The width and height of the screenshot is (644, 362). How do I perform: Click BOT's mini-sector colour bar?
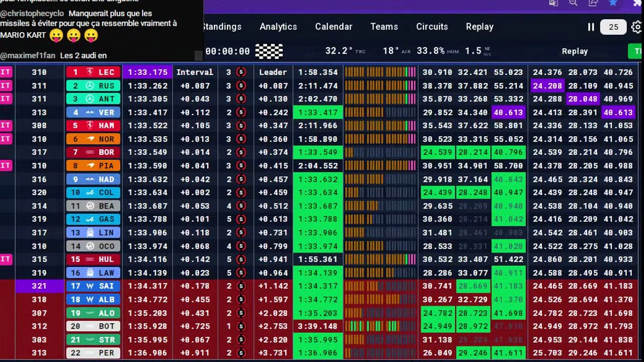[380, 326]
